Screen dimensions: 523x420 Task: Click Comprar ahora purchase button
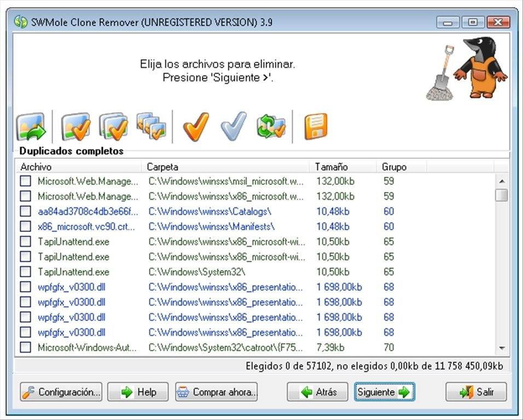217,392
